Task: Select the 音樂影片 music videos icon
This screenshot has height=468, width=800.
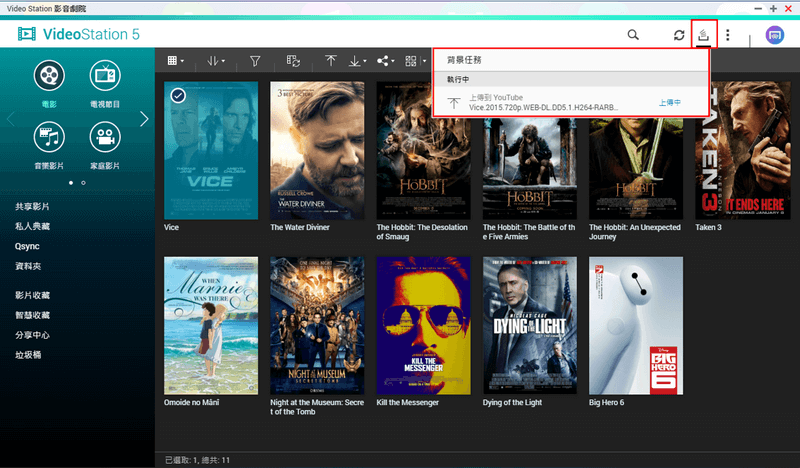Action: [x=49, y=137]
